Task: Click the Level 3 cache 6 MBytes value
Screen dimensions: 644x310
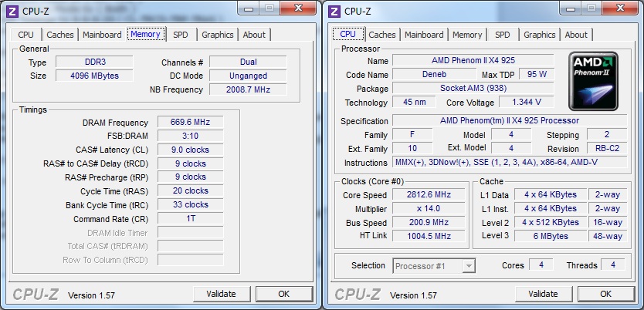Action: [x=551, y=236]
